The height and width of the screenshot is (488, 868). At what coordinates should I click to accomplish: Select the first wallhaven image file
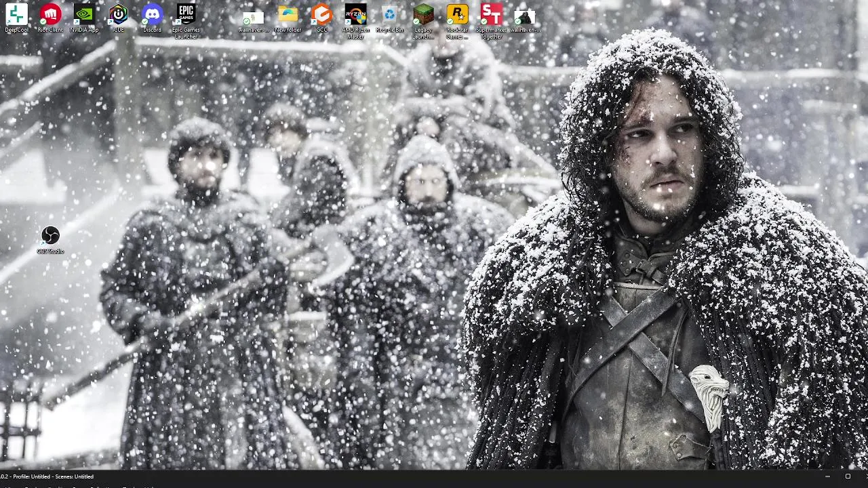tap(254, 20)
